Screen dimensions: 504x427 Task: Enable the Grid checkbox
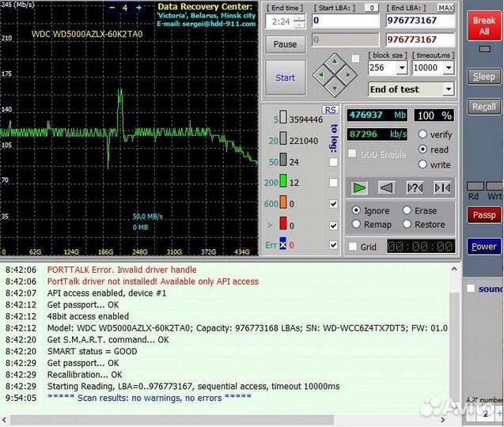tap(353, 247)
